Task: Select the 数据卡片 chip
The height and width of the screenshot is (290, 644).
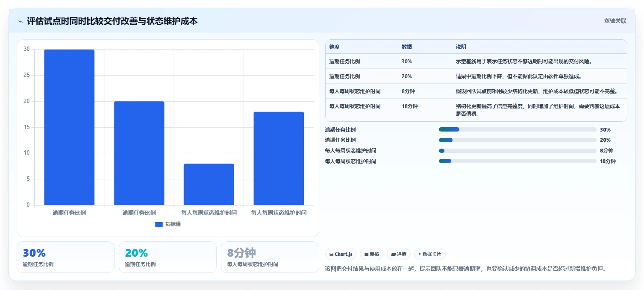Action: 430,254
